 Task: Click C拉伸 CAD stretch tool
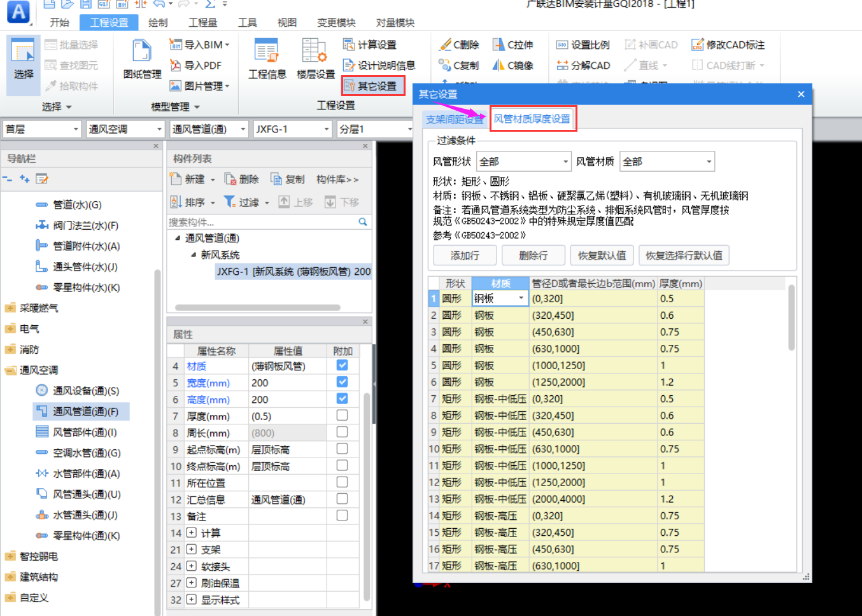(513, 45)
